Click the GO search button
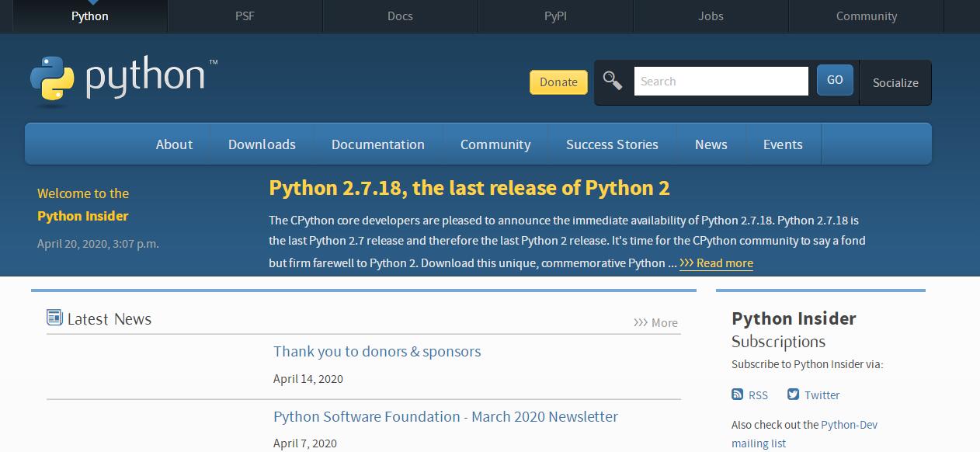 click(835, 80)
